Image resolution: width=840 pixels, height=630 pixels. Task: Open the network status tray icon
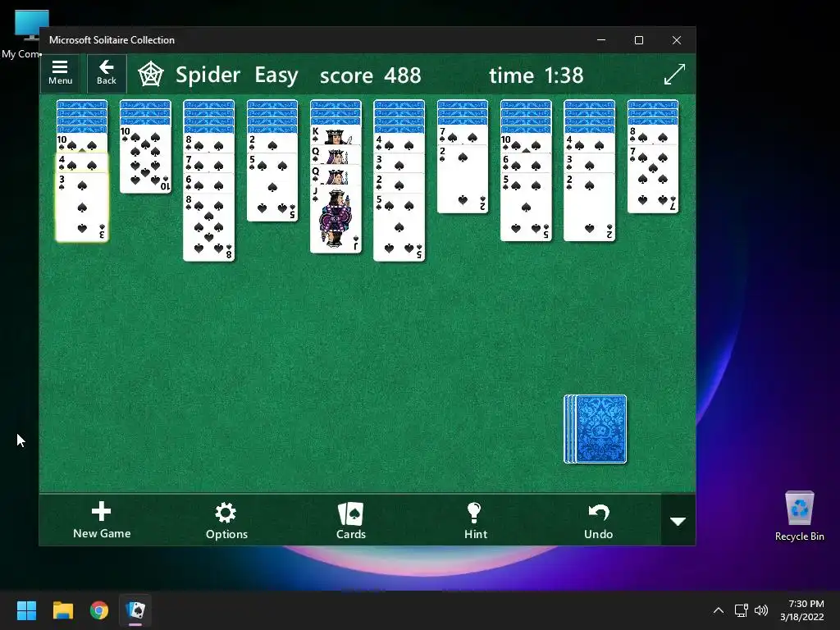tap(742, 610)
